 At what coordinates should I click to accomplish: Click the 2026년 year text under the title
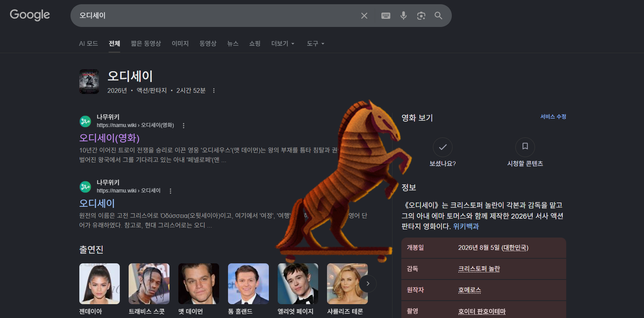pos(117,90)
